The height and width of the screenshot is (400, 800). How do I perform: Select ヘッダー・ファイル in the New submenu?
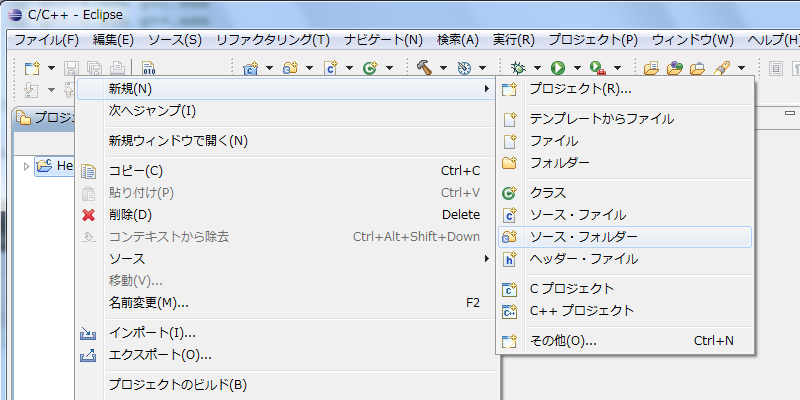624,259
